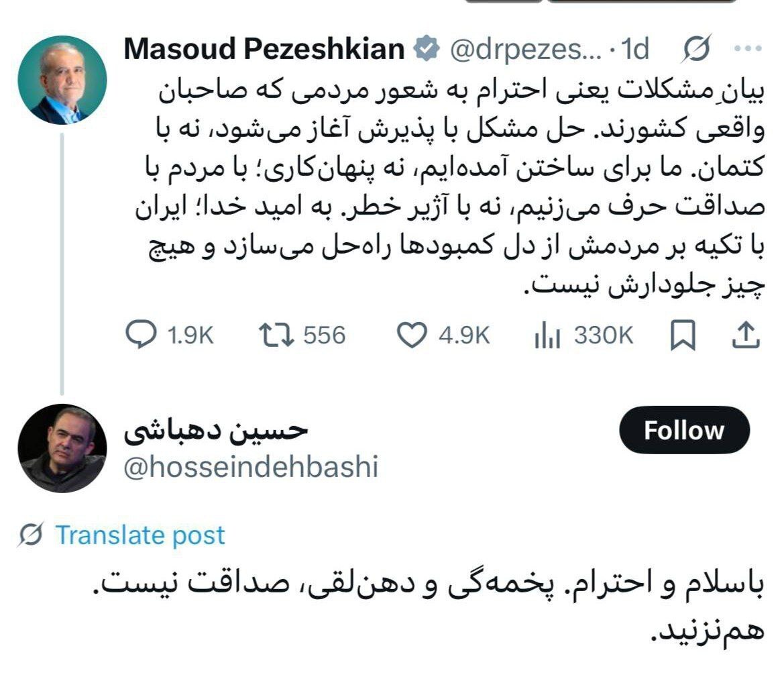
Task: Click the Translate post link
Action: (x=139, y=535)
